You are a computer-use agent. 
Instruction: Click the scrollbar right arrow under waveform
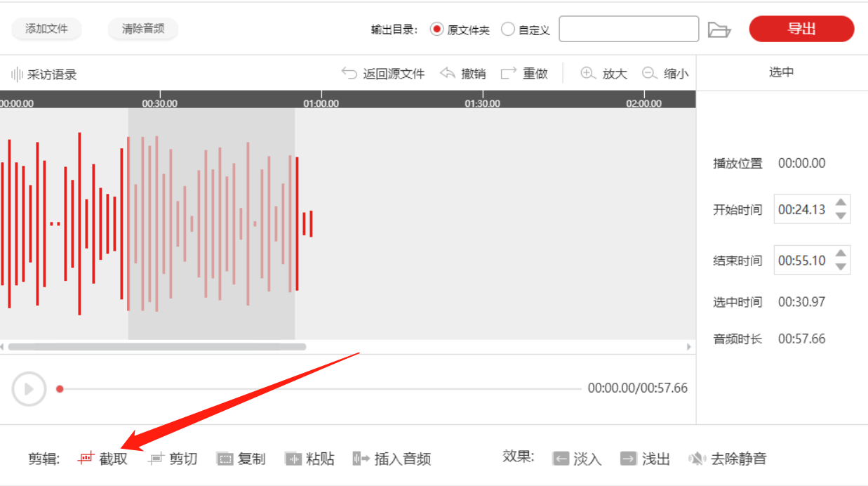point(689,346)
